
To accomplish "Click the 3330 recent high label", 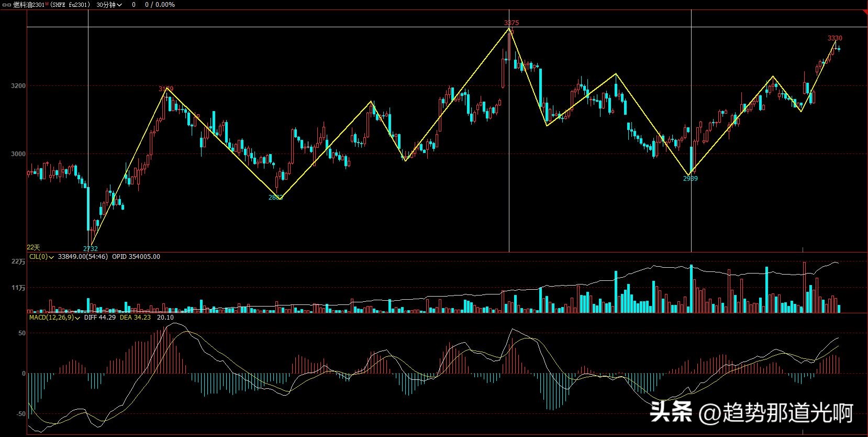I will tap(835, 38).
